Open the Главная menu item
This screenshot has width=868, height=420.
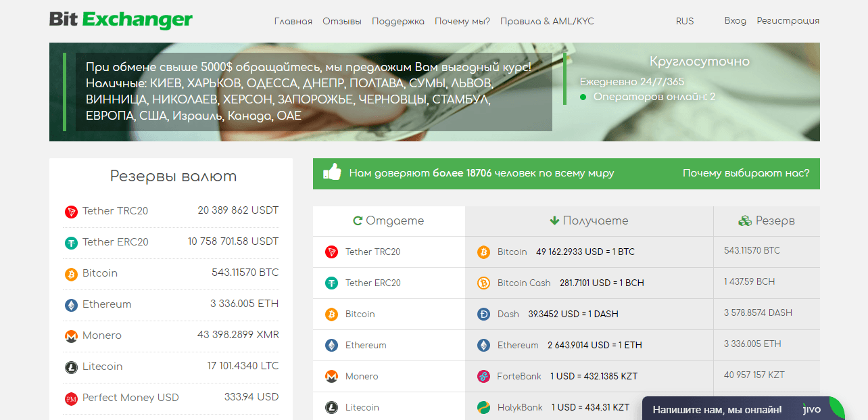click(x=293, y=21)
